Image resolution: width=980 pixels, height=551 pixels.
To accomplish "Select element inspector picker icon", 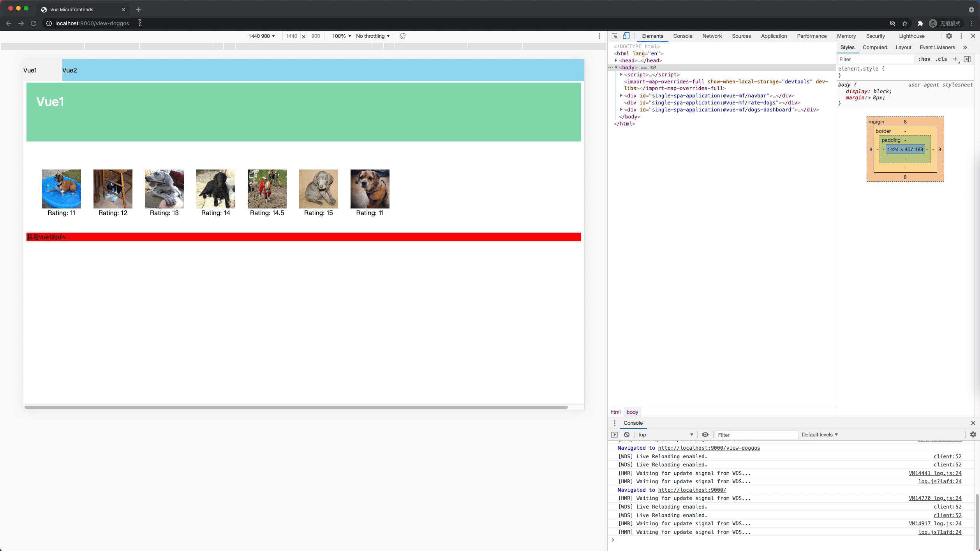I will [615, 36].
